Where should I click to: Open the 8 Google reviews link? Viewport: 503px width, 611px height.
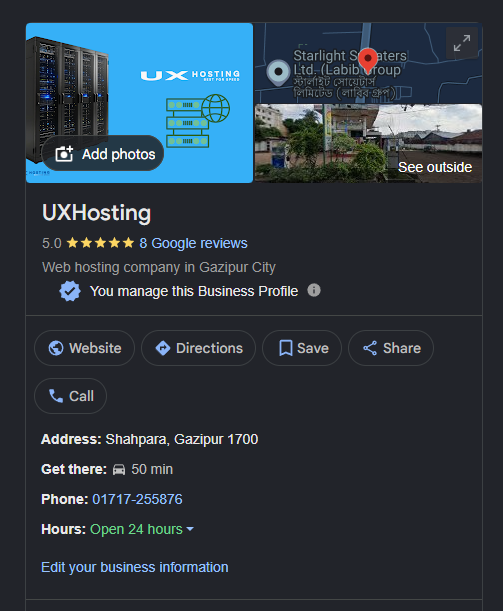193,243
